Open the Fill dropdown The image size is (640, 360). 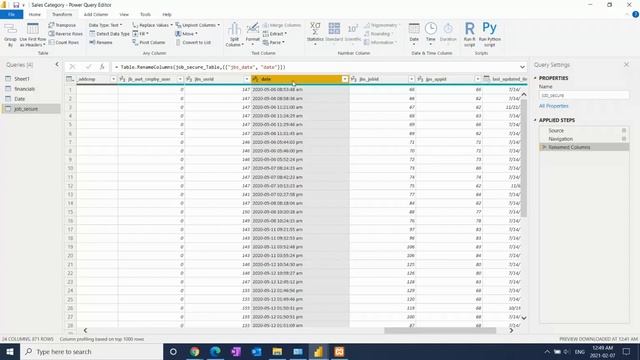(x=140, y=33)
